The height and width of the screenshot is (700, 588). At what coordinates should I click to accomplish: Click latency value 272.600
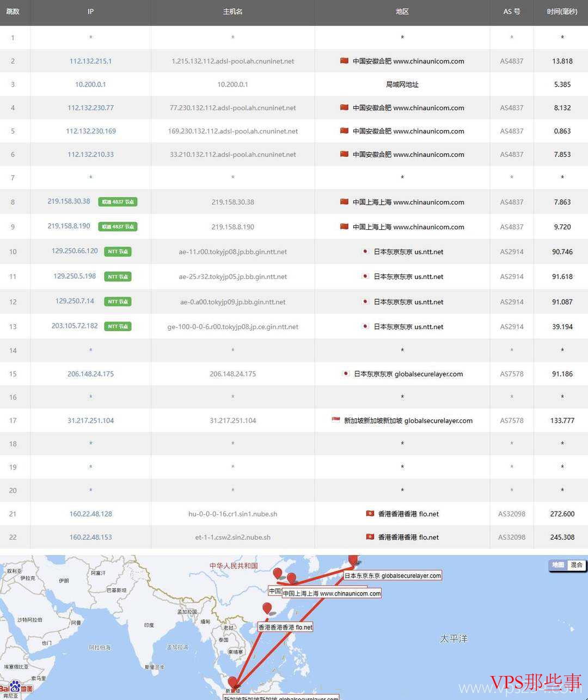pos(562,514)
